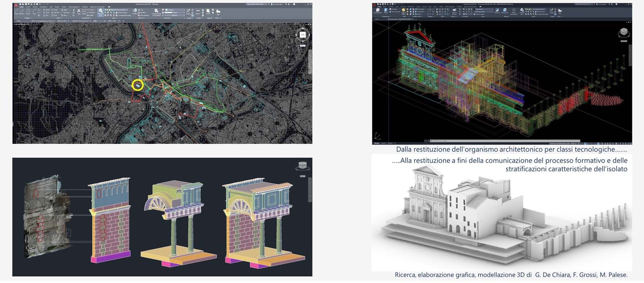
Task: Switch to Home ribbon tab in map window
Action: click(21, 7)
